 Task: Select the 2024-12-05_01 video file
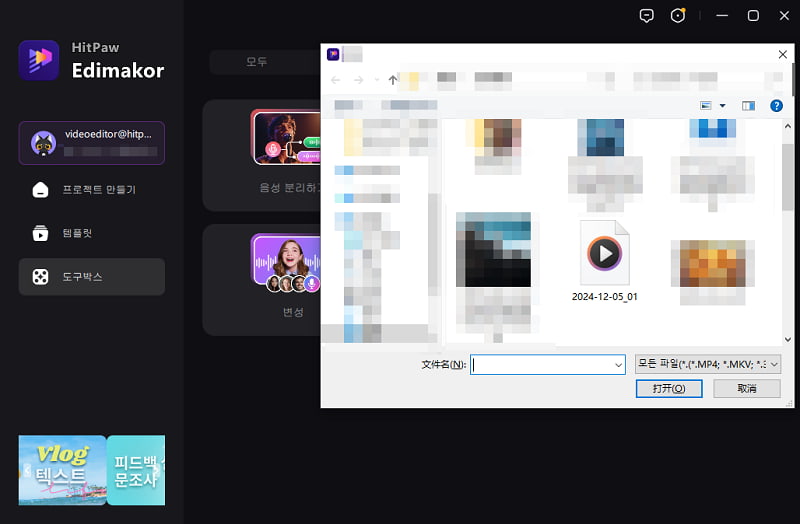point(604,262)
